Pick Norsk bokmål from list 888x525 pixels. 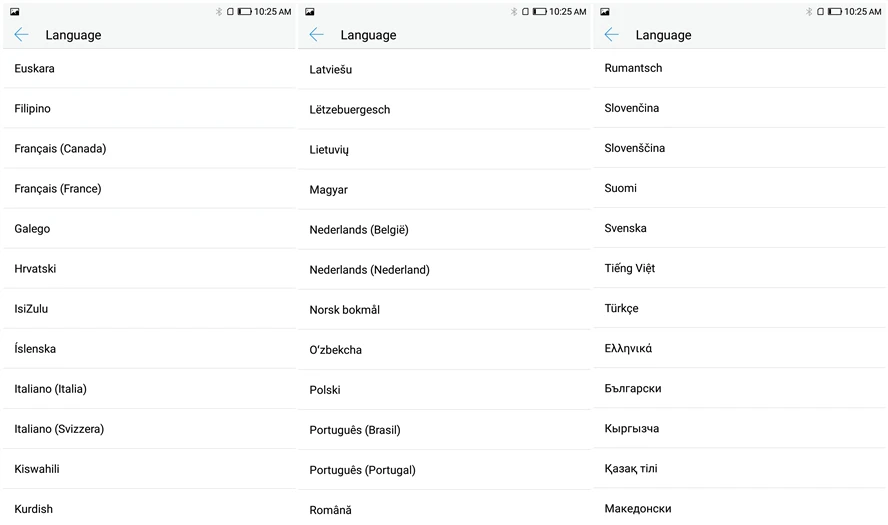click(445, 310)
